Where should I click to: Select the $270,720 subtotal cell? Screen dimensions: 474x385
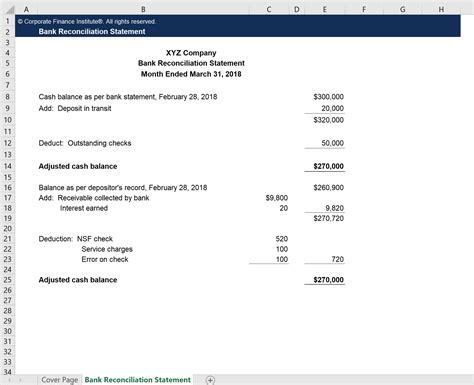(x=328, y=218)
